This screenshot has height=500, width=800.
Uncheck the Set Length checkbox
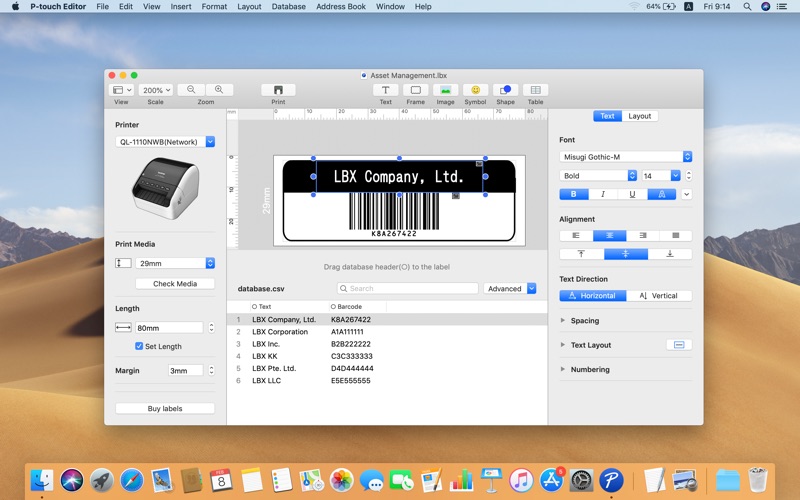coord(139,346)
